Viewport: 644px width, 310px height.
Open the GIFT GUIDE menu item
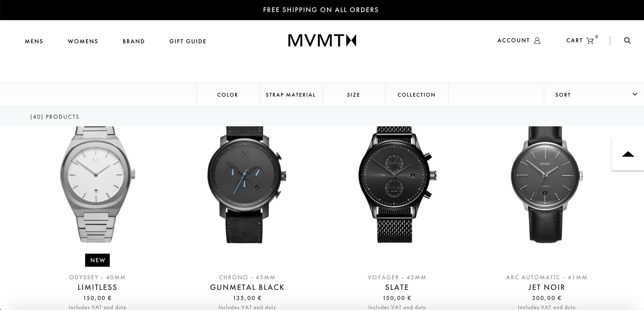click(x=188, y=41)
